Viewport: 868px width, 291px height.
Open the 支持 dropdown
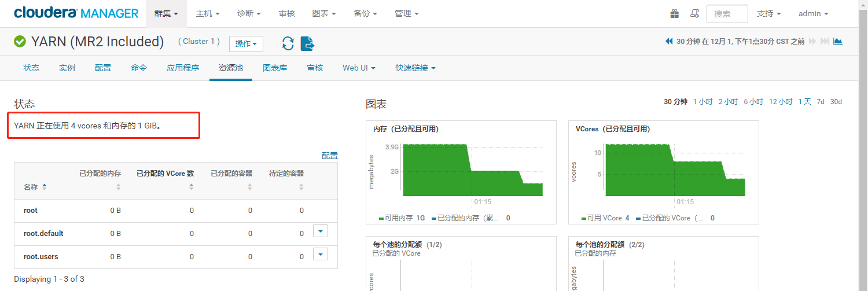pos(769,13)
